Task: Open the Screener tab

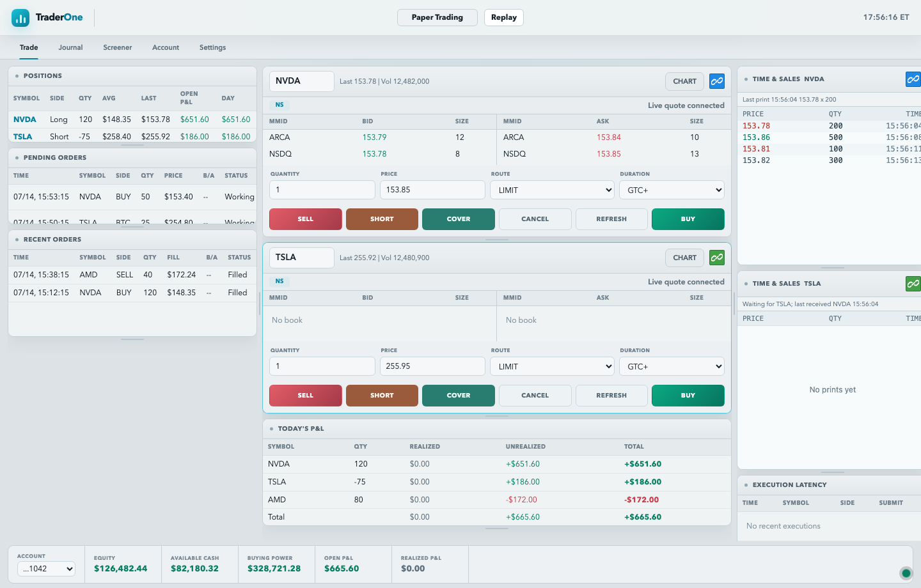Action: [x=118, y=47]
